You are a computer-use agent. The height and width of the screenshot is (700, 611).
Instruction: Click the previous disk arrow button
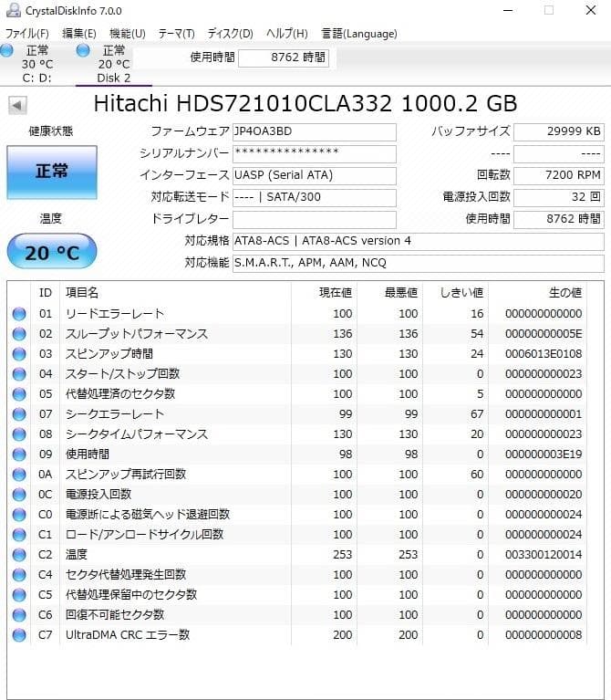coord(17,105)
